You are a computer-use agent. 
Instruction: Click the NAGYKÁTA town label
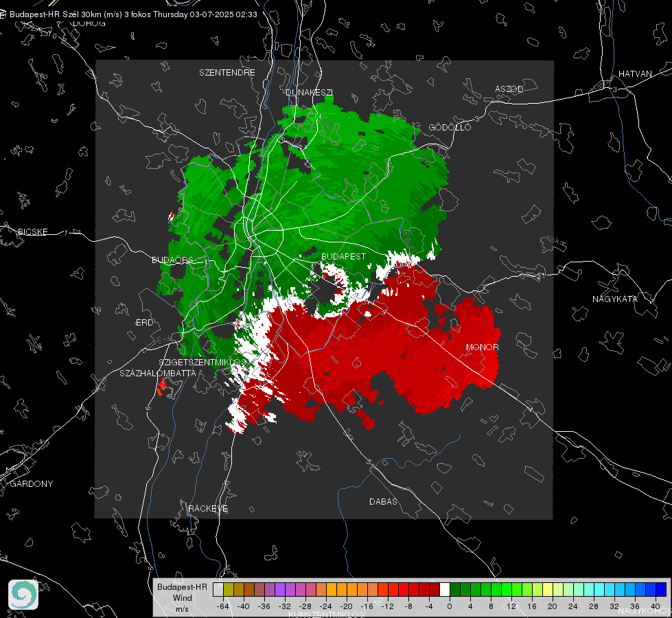(x=615, y=299)
